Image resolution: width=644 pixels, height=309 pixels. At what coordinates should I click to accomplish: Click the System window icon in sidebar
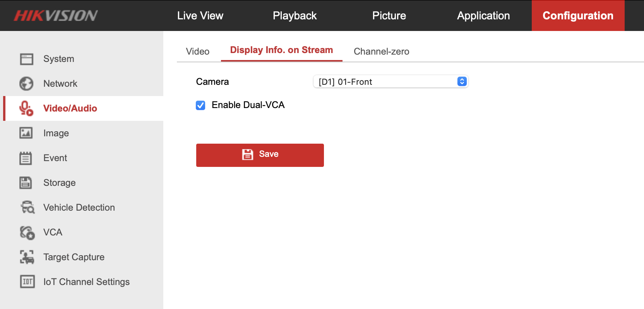coord(26,59)
